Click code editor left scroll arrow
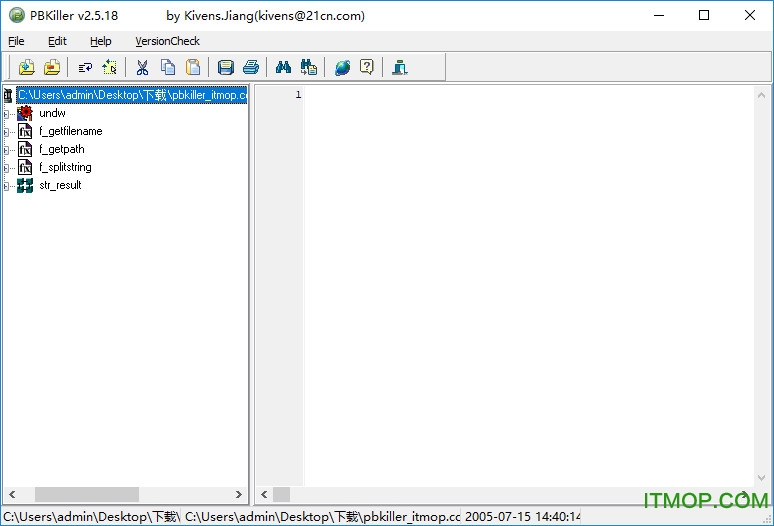This screenshot has height=526, width=774. (264, 494)
